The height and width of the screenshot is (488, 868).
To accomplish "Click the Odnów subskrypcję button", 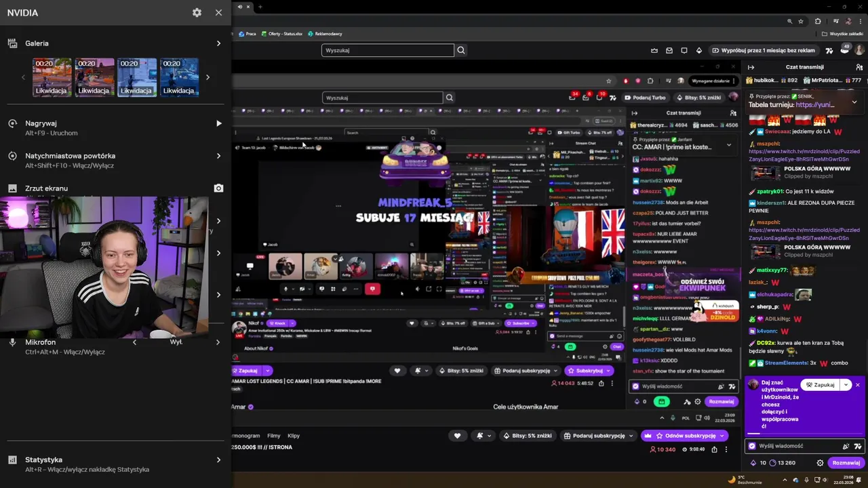I will (685, 436).
